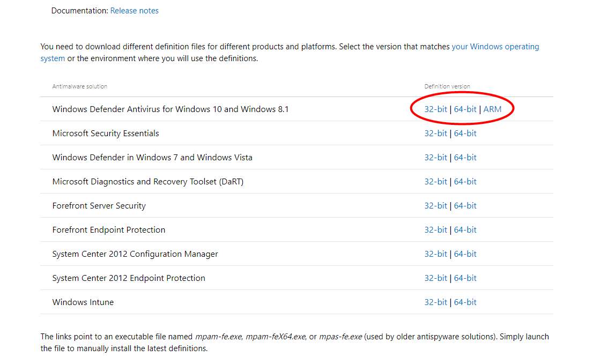Click 32-bit for Forefront Server Security

(x=435, y=206)
